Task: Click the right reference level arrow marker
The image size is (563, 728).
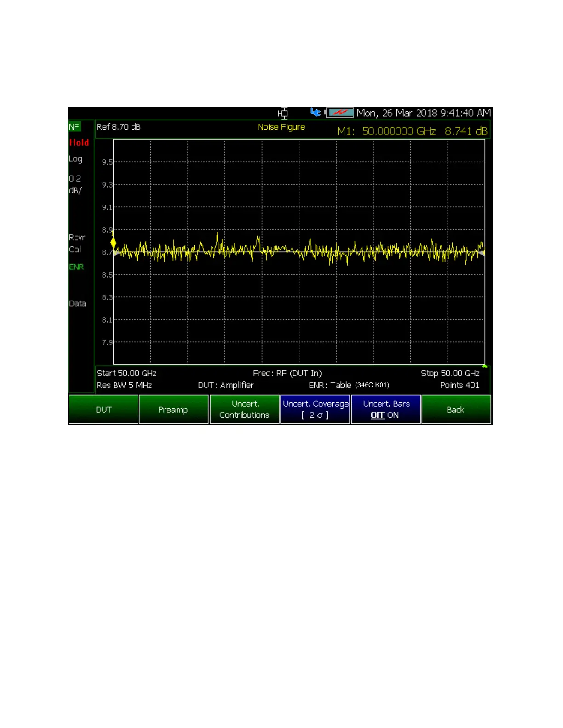Action: click(x=481, y=253)
